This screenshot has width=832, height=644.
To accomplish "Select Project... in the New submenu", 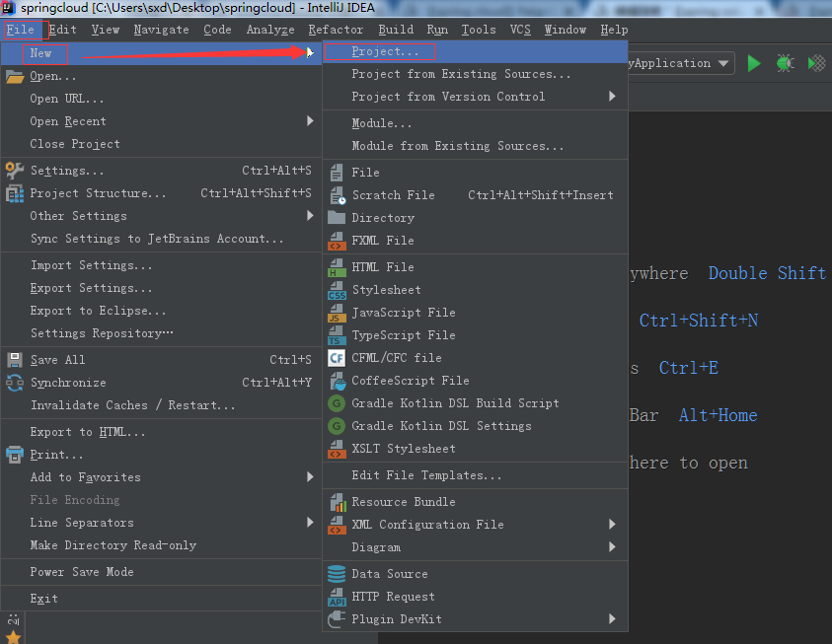I will 476,51.
